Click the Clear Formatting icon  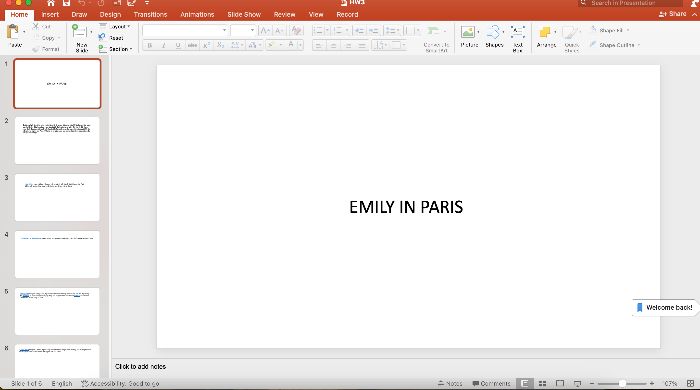point(296,30)
